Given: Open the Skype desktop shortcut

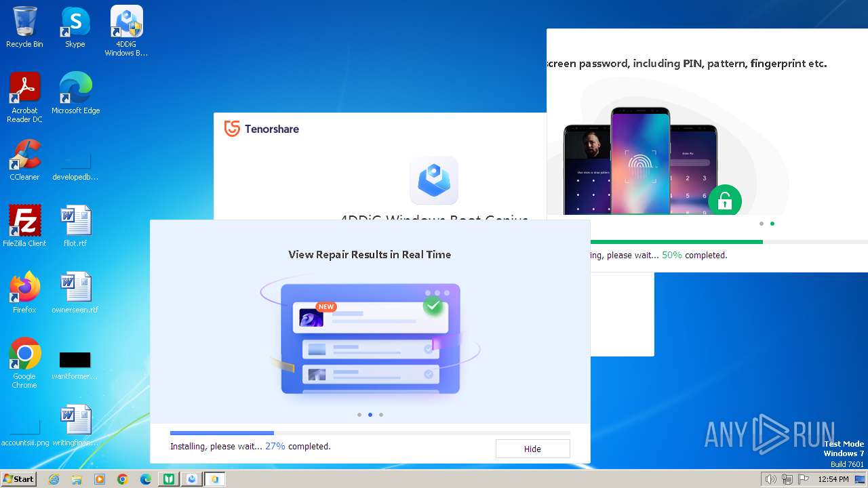Looking at the screenshot, I should pyautogui.click(x=75, y=28).
